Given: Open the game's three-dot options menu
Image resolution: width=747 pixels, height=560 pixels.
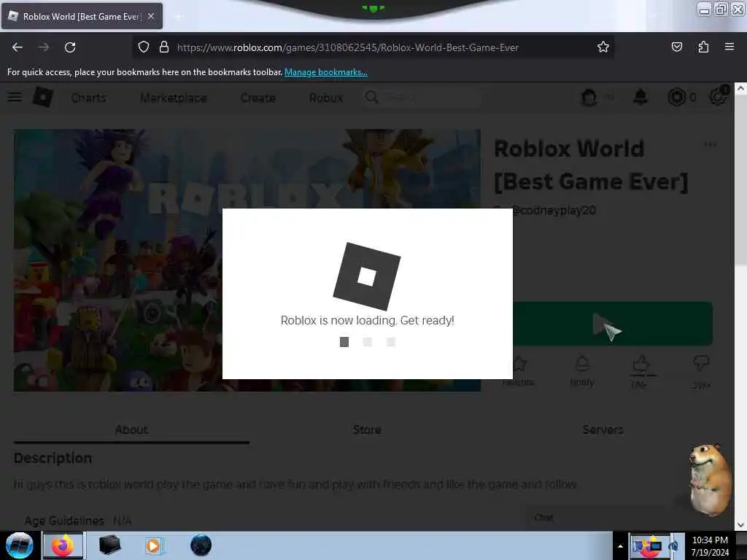Looking at the screenshot, I should (x=710, y=144).
